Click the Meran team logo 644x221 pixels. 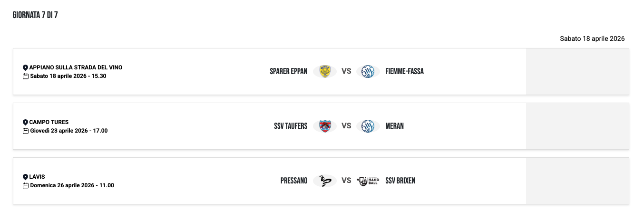(x=368, y=126)
